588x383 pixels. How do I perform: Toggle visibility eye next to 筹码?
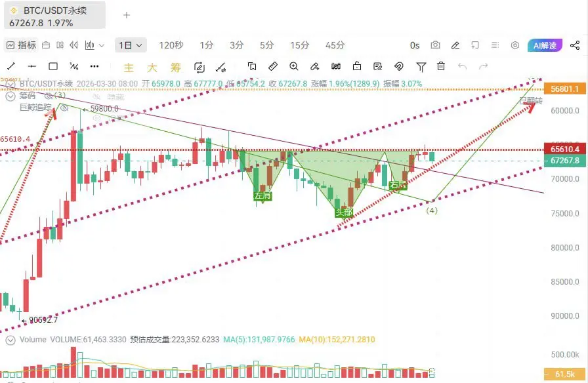[48, 96]
